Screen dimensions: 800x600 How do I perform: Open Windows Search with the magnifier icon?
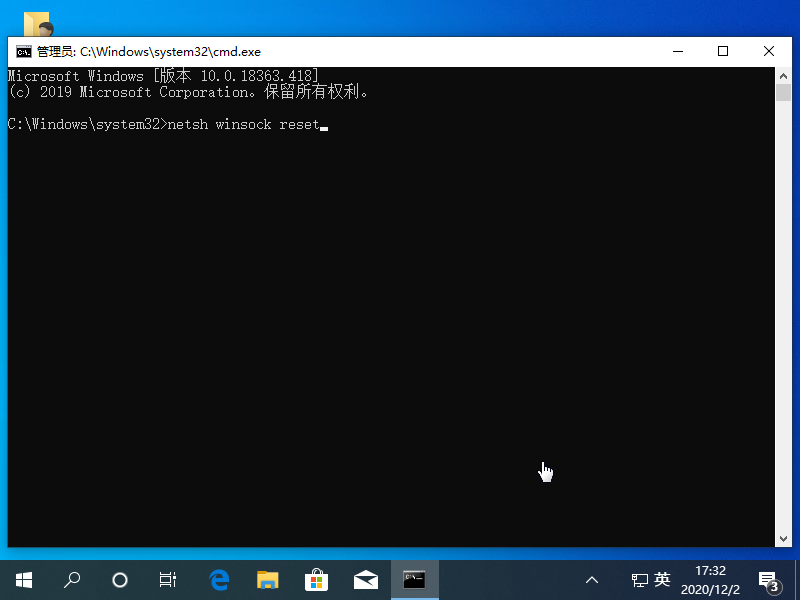click(x=71, y=580)
